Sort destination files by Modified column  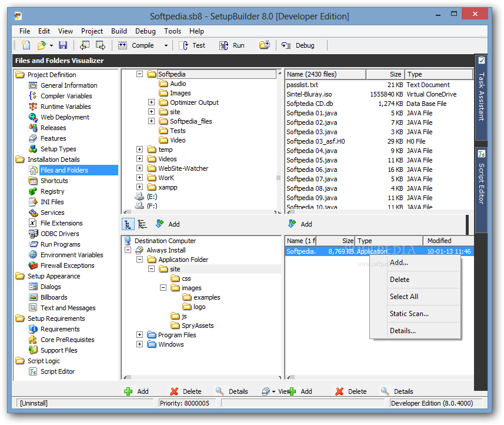pos(448,241)
